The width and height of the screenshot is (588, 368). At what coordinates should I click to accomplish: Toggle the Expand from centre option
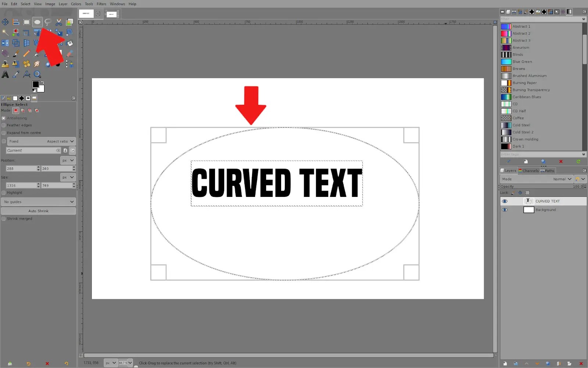coord(3,132)
